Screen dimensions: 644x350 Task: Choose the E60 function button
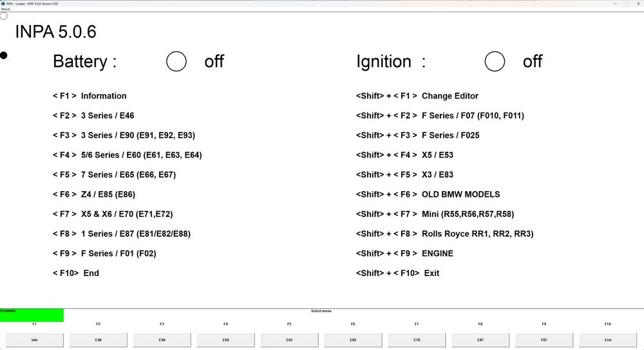pyautogui.click(x=225, y=340)
